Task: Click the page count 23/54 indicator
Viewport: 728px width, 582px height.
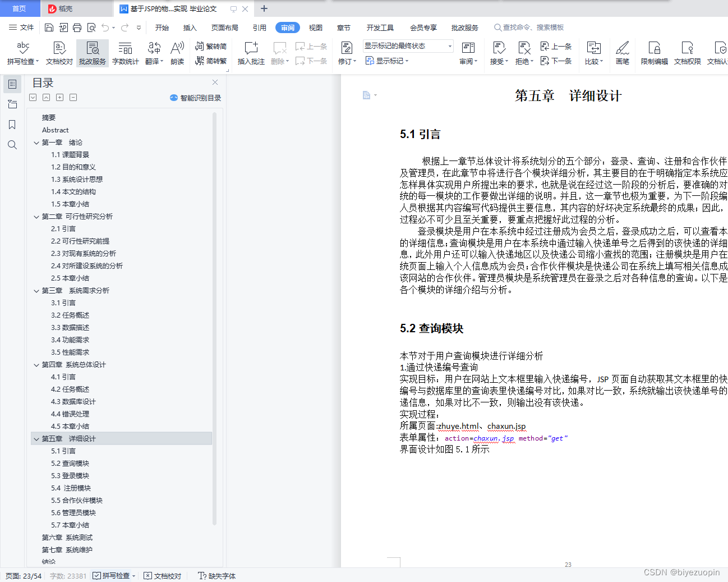Action: (x=24, y=576)
